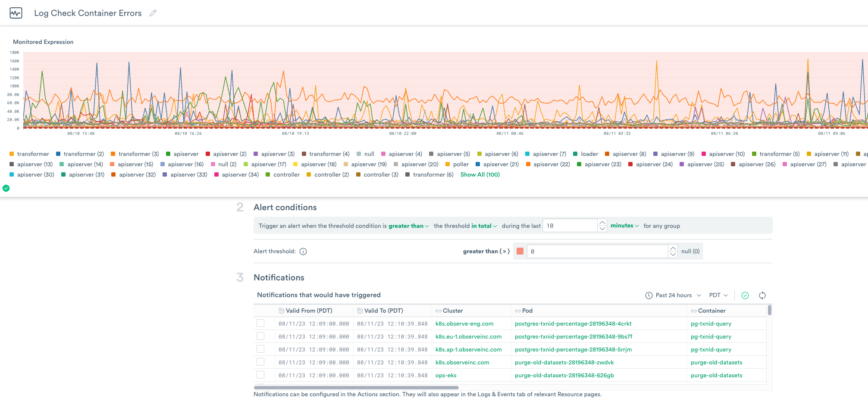Open purge-old-datasets-28196348-626gb pod link
Viewport: 868px width, 401px height.
(564, 375)
